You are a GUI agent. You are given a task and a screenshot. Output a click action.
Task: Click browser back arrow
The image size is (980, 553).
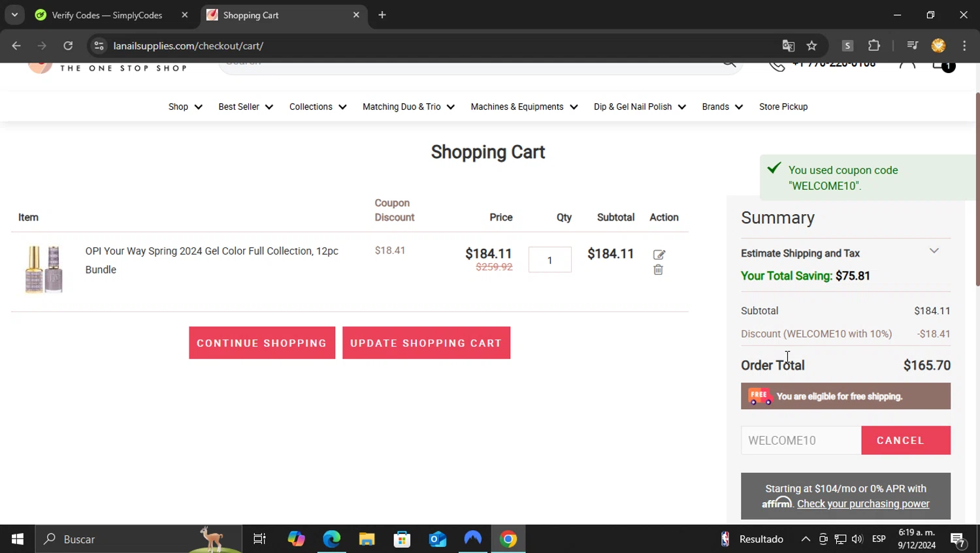[x=16, y=46]
